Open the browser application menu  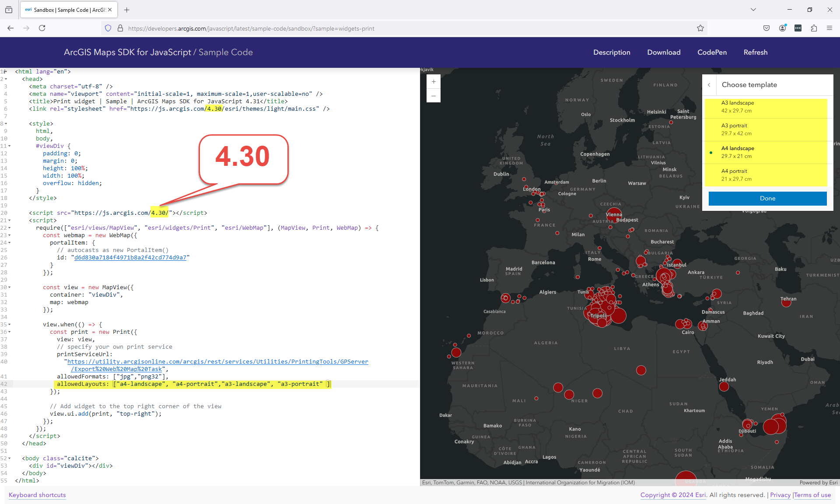click(829, 28)
